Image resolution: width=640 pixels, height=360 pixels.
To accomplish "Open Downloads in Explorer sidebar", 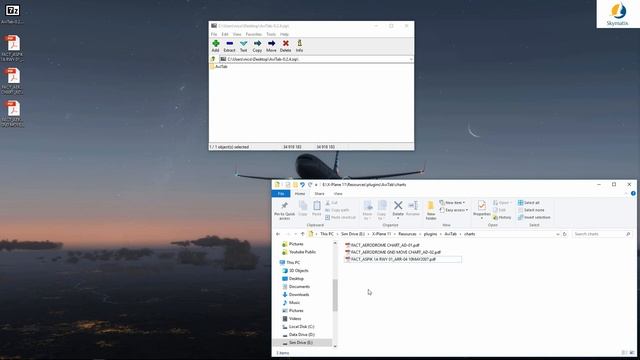I will pyautogui.click(x=296, y=295).
